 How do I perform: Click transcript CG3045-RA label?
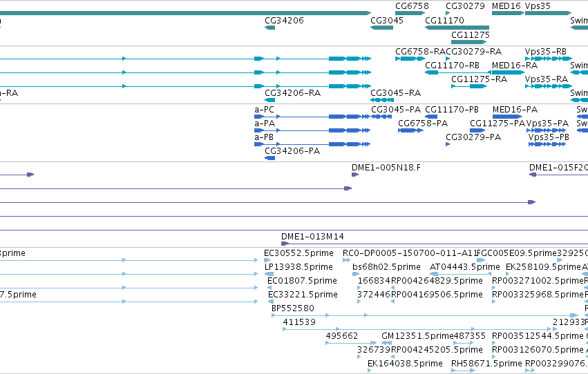[x=396, y=93]
